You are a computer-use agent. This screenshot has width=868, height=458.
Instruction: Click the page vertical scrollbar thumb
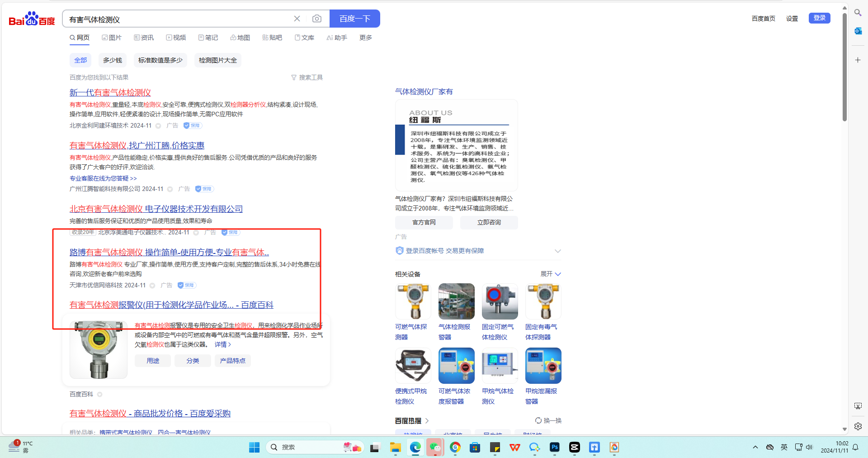point(844,67)
